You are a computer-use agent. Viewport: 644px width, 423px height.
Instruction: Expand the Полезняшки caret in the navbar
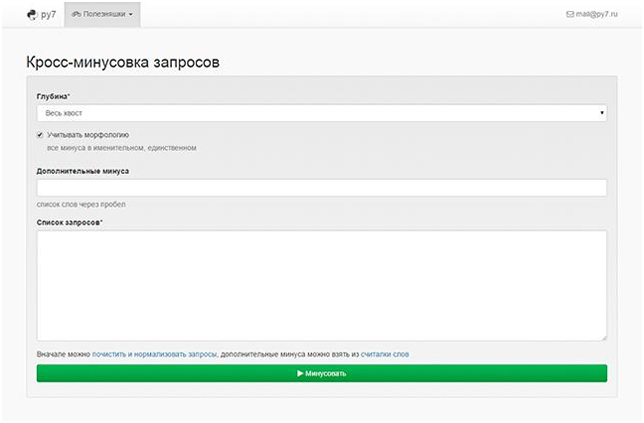point(131,15)
